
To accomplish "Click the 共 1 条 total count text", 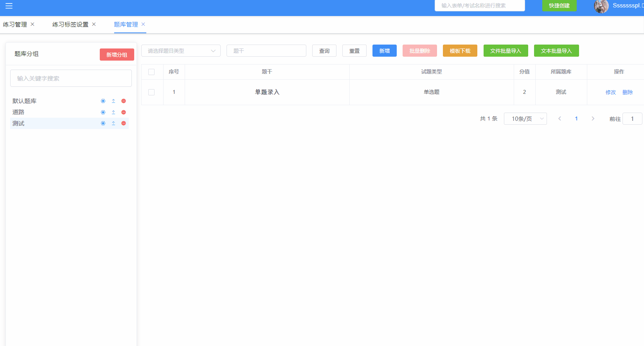I will (489, 118).
